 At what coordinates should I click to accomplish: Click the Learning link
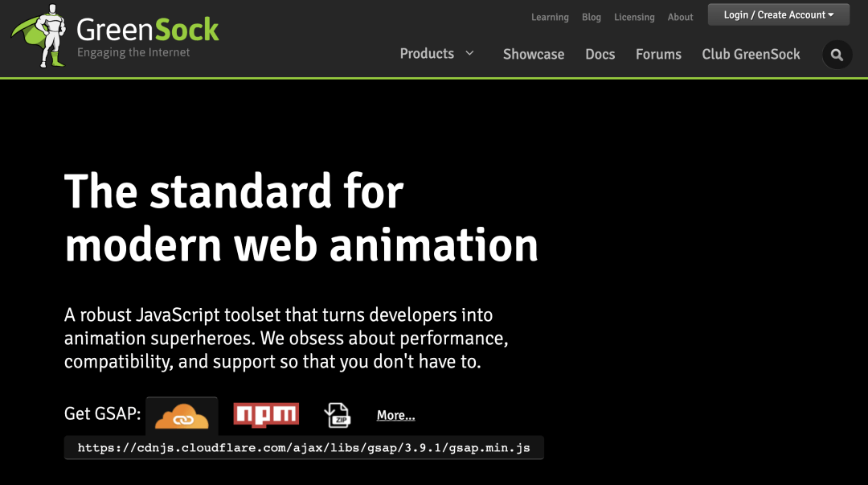pyautogui.click(x=550, y=17)
